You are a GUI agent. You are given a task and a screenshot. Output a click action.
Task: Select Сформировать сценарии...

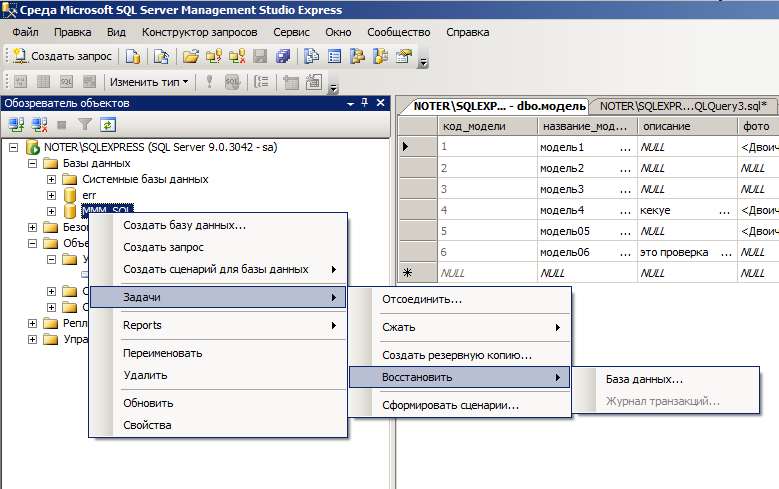tap(460, 405)
